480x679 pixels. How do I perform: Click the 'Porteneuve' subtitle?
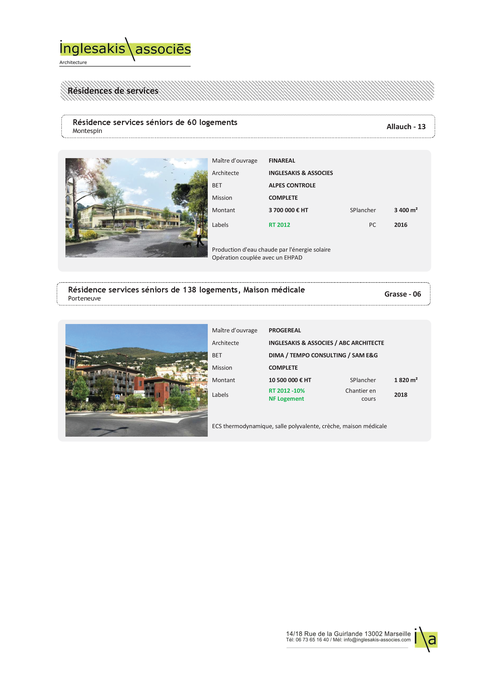(x=84, y=298)
